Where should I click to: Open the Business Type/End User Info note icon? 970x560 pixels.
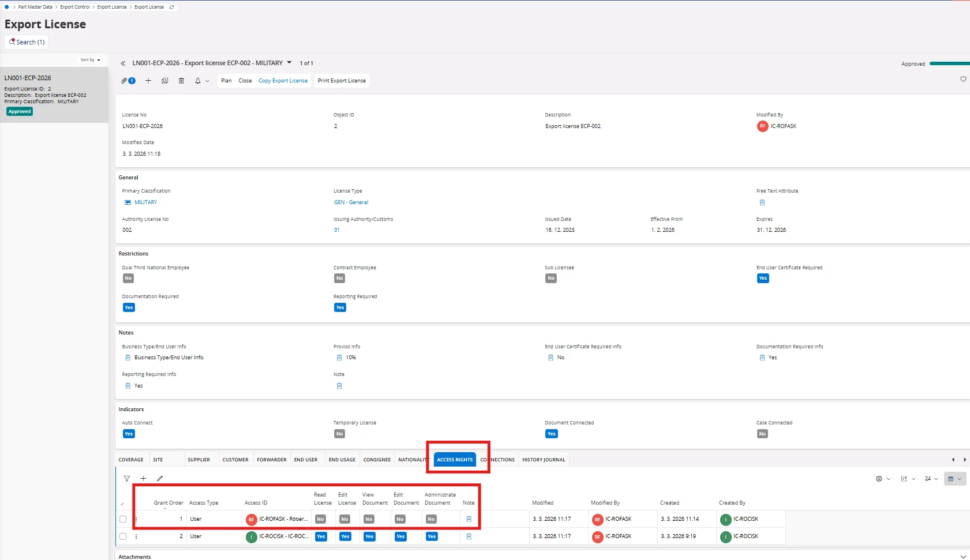tap(128, 358)
